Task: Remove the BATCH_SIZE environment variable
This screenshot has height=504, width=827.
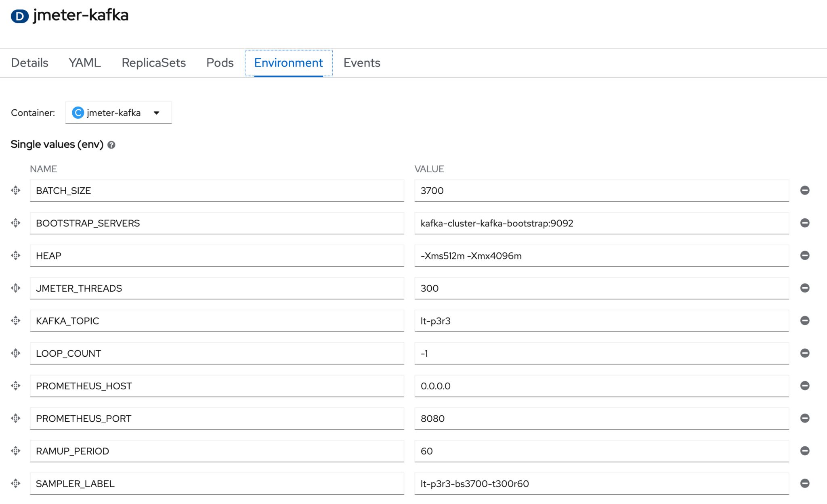Action: tap(805, 190)
